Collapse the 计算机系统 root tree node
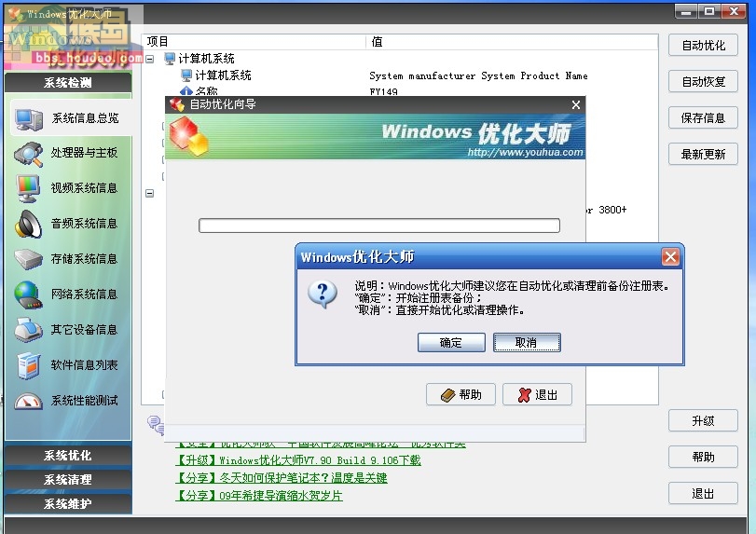 150,59
